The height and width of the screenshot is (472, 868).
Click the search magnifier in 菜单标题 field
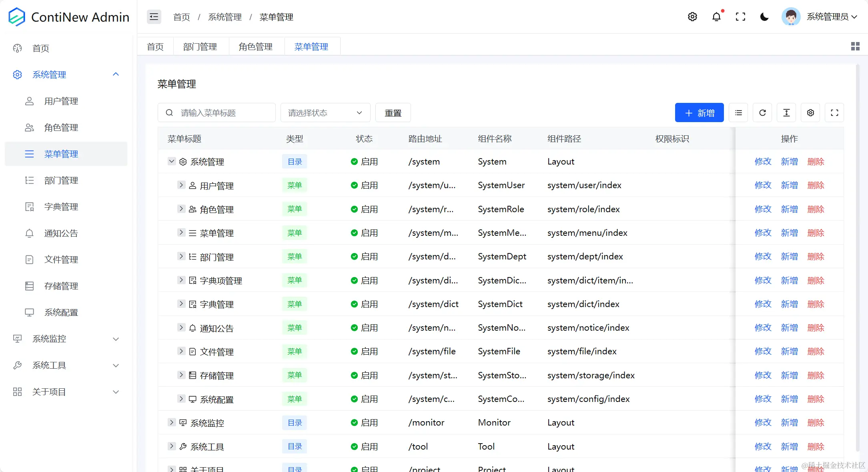pyautogui.click(x=169, y=112)
